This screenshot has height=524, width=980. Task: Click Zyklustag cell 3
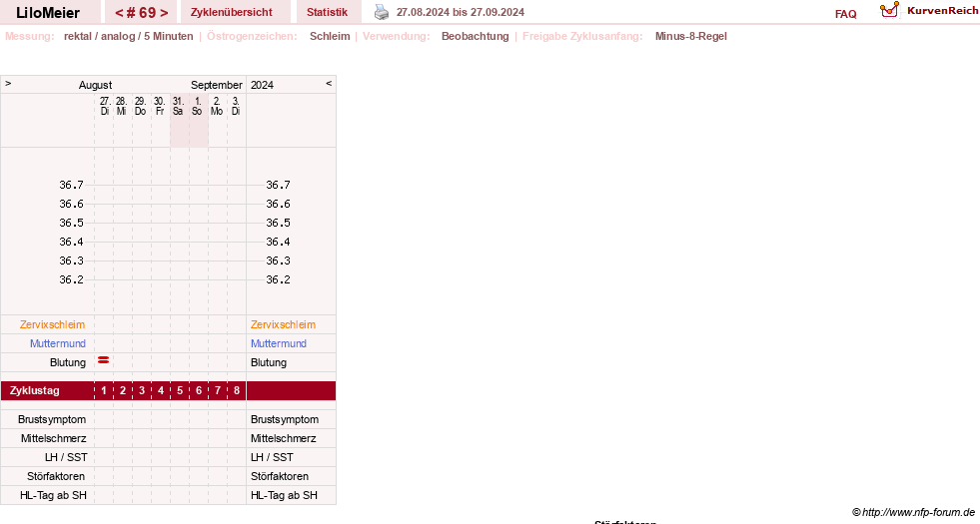(x=142, y=391)
